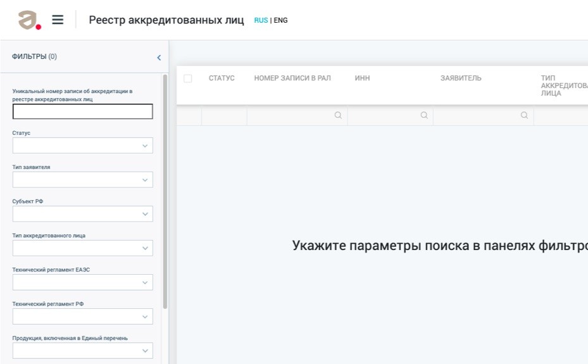The height and width of the screenshot is (364, 588).
Task: Collapse the filters panel arrow
Action: point(159,58)
